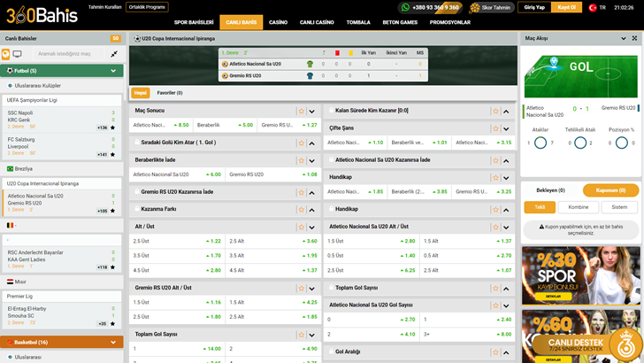This screenshot has width=644, height=363.
Task: Favorite the Alt / Üst market
Action: (x=302, y=227)
